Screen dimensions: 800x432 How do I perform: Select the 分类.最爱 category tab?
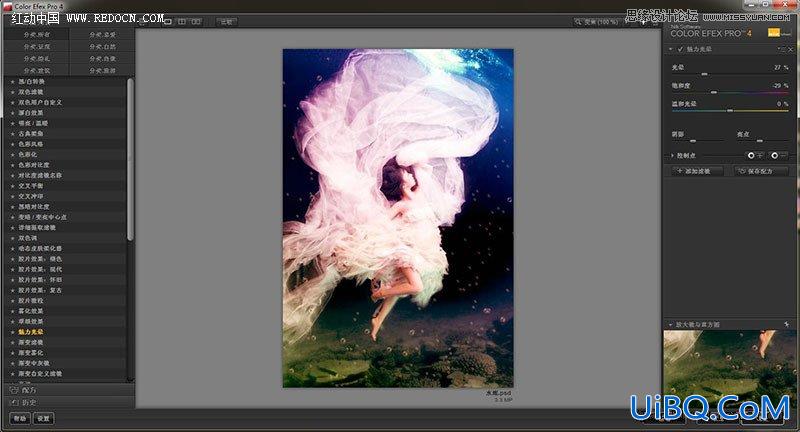click(x=102, y=35)
